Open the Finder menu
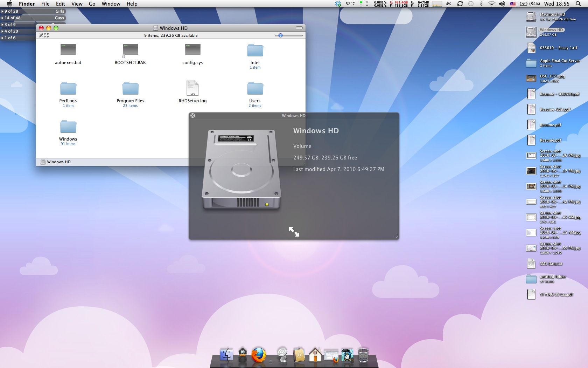Viewport: 588px width, 368px height. (x=27, y=4)
